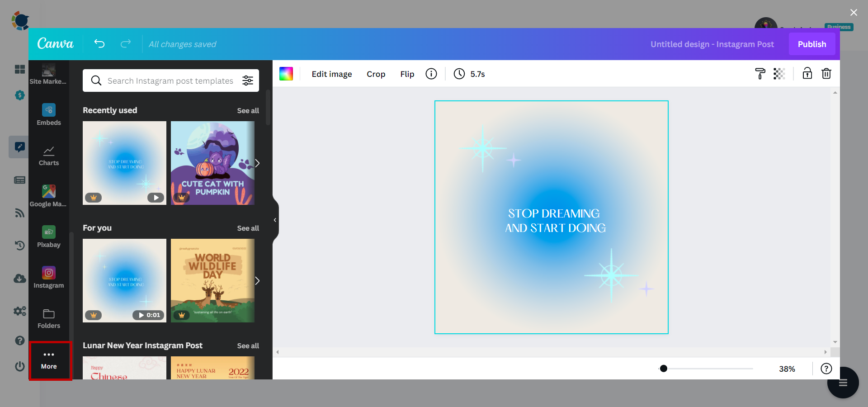The image size is (868, 407).
Task: Open the Edit image options
Action: (332, 74)
